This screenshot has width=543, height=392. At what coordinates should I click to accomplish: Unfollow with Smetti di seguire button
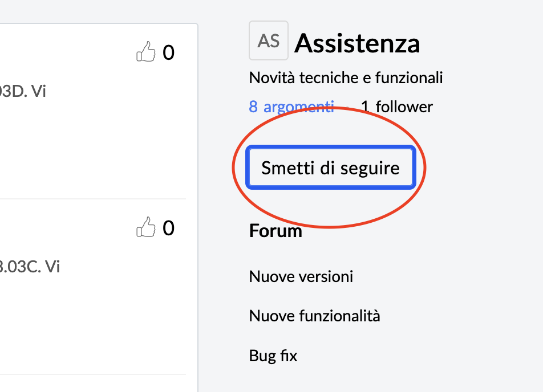tap(331, 168)
